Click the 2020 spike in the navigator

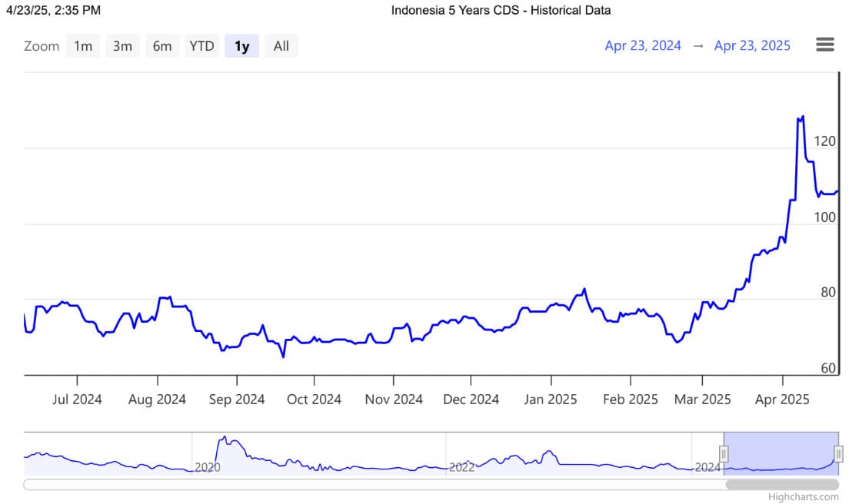[x=225, y=439]
